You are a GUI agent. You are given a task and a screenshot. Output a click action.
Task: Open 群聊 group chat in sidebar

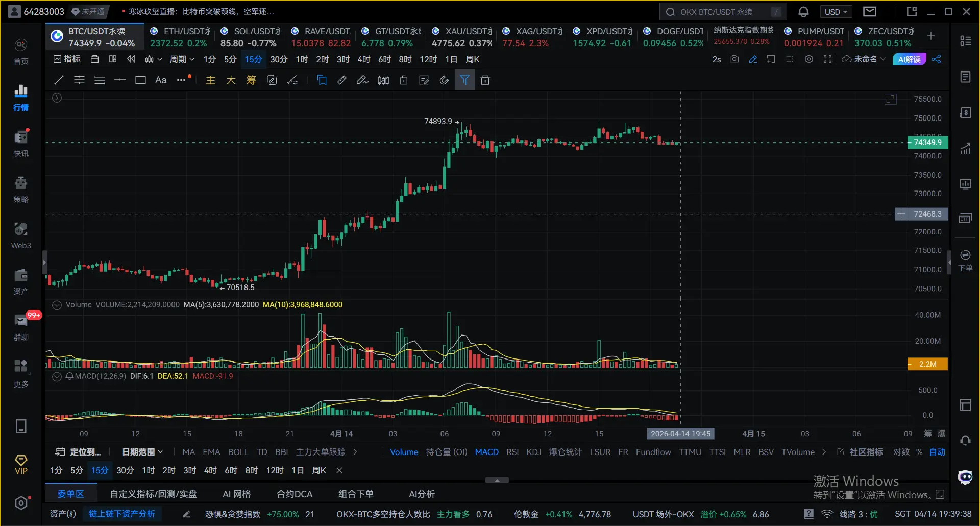pos(21,327)
